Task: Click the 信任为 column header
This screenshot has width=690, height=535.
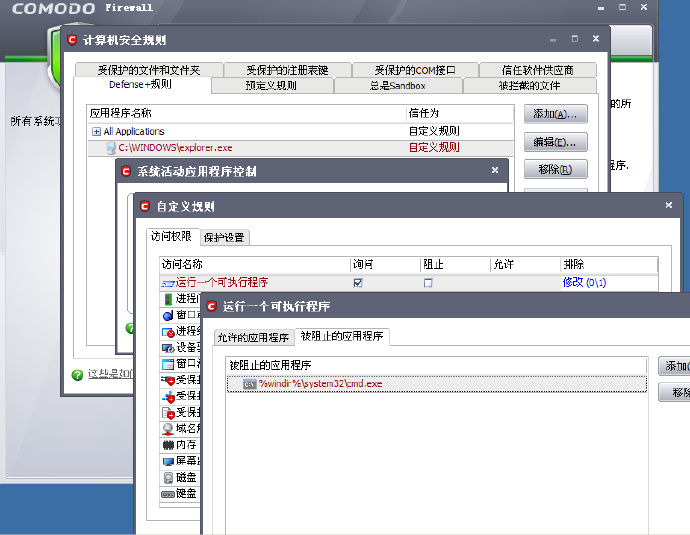Action: tap(460, 114)
